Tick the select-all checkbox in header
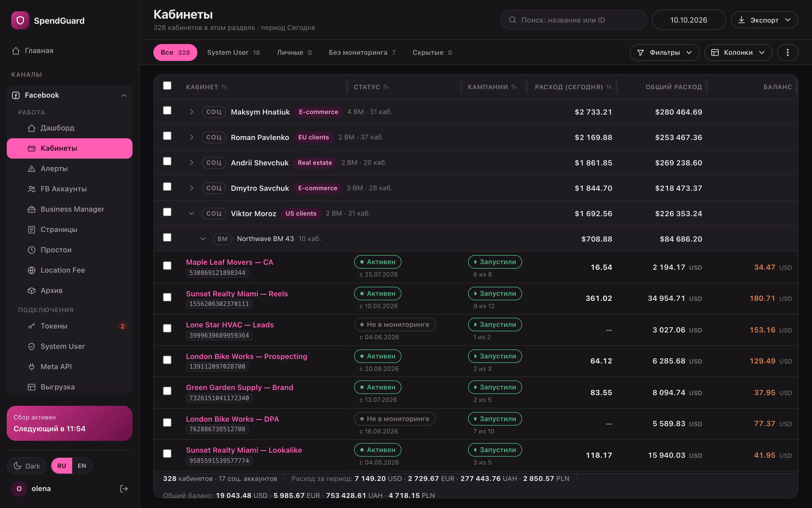 pyautogui.click(x=167, y=86)
